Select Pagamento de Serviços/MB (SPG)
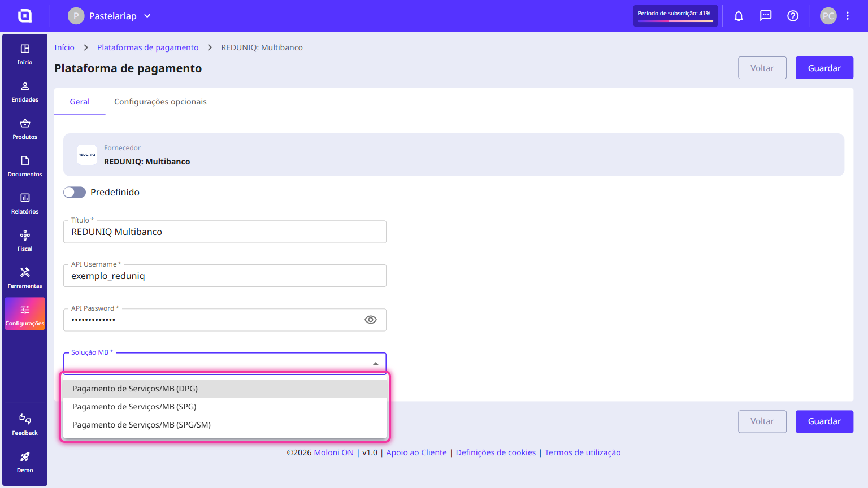 click(x=225, y=407)
